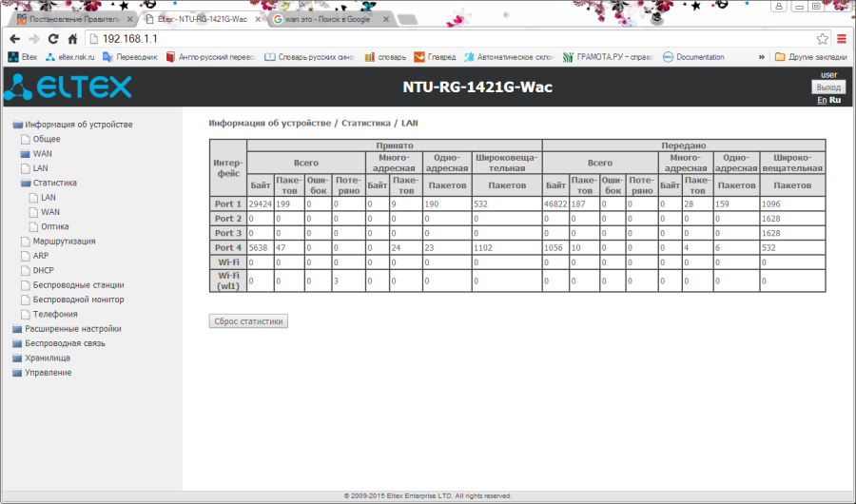Open Chrome hamburger menu
Image resolution: width=856 pixels, height=504 pixels.
[x=842, y=39]
